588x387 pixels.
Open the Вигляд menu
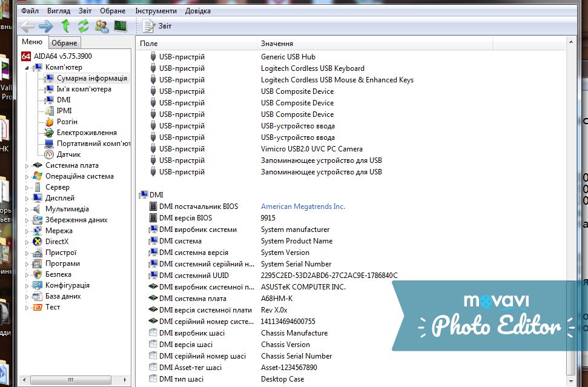pos(59,11)
